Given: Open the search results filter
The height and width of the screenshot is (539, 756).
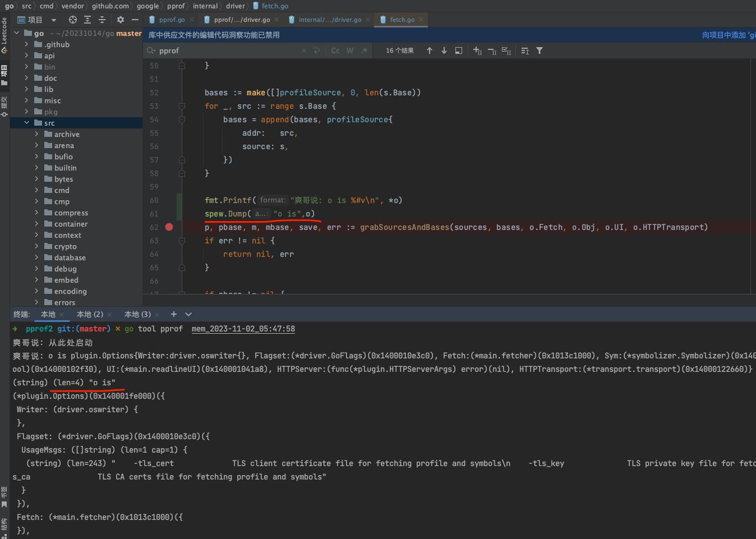Looking at the screenshot, I should 540,50.
